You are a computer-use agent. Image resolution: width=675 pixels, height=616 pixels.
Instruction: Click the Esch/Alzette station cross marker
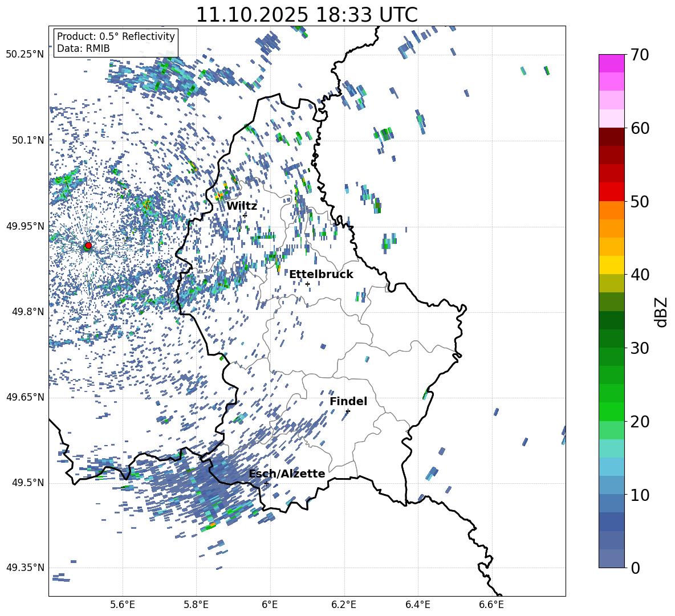[x=266, y=483]
